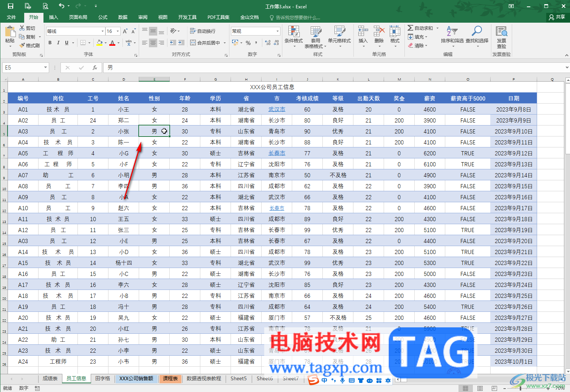Toggle Italic formatting
The image size is (570, 392).
[58, 43]
